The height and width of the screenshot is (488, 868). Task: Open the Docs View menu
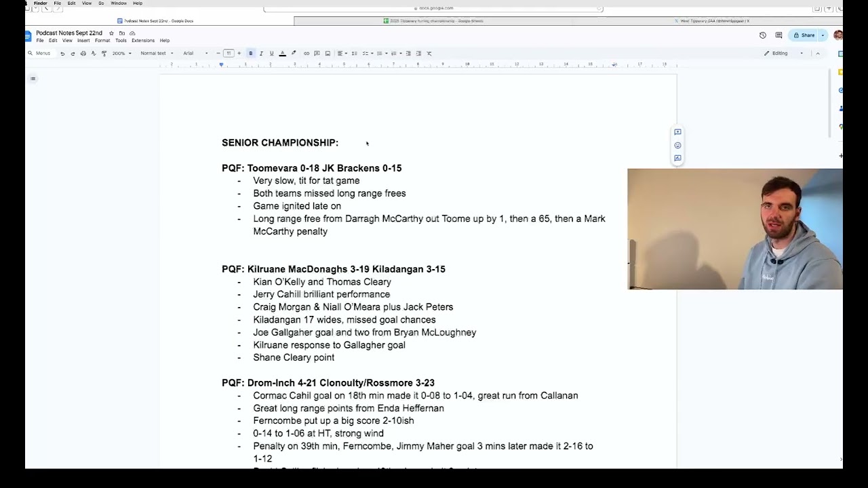pyautogui.click(x=67, y=41)
